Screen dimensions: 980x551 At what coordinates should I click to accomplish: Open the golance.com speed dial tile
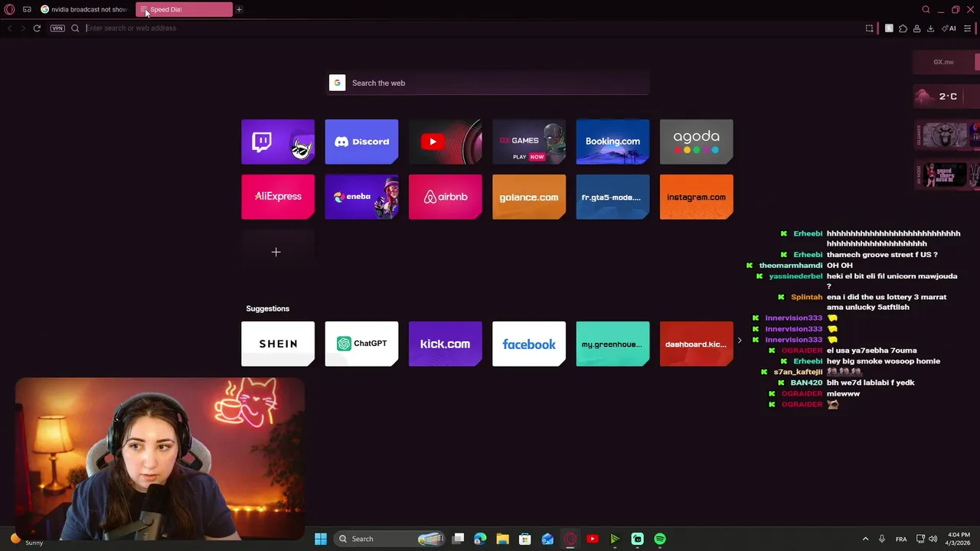[x=529, y=197]
